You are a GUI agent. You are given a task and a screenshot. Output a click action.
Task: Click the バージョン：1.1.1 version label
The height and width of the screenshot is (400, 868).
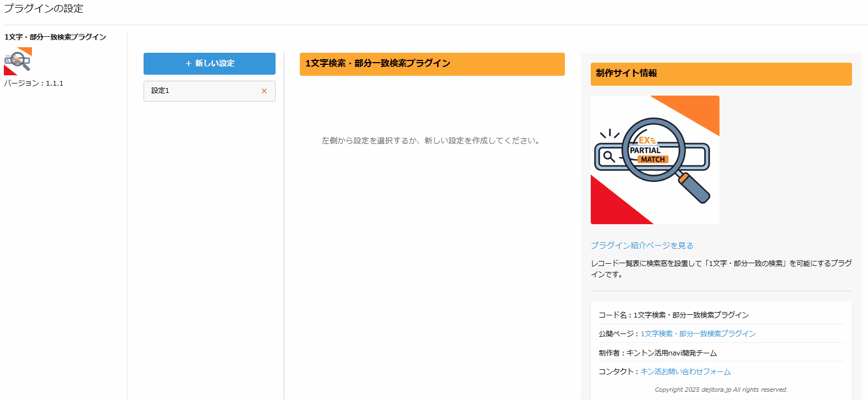pos(34,84)
